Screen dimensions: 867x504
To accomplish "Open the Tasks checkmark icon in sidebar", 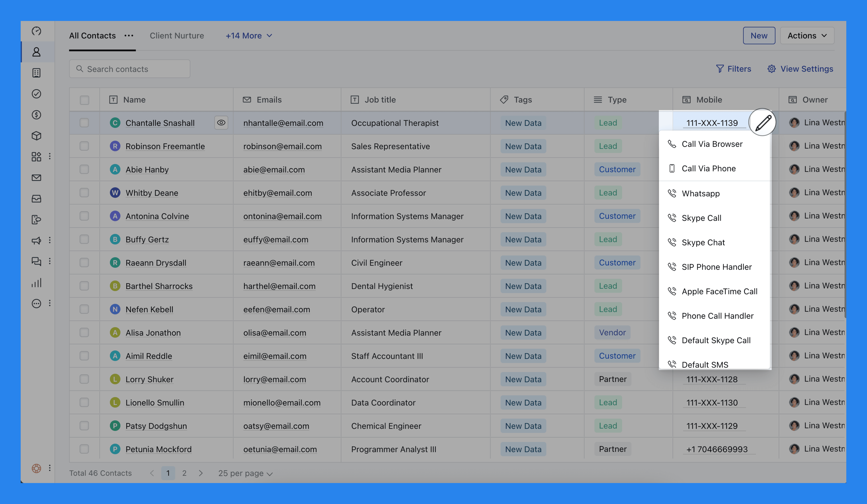I will pyautogui.click(x=36, y=94).
